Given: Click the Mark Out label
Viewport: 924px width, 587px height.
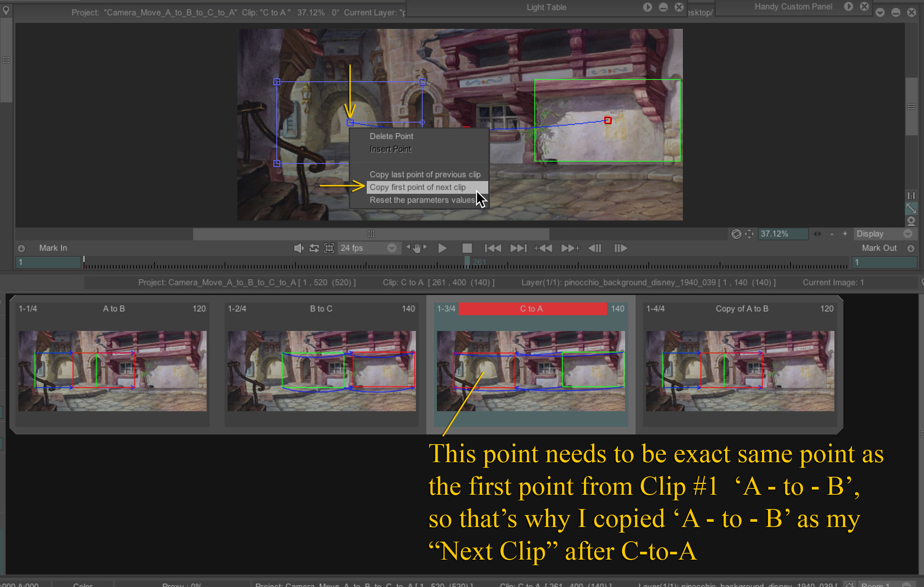Looking at the screenshot, I should pos(879,248).
